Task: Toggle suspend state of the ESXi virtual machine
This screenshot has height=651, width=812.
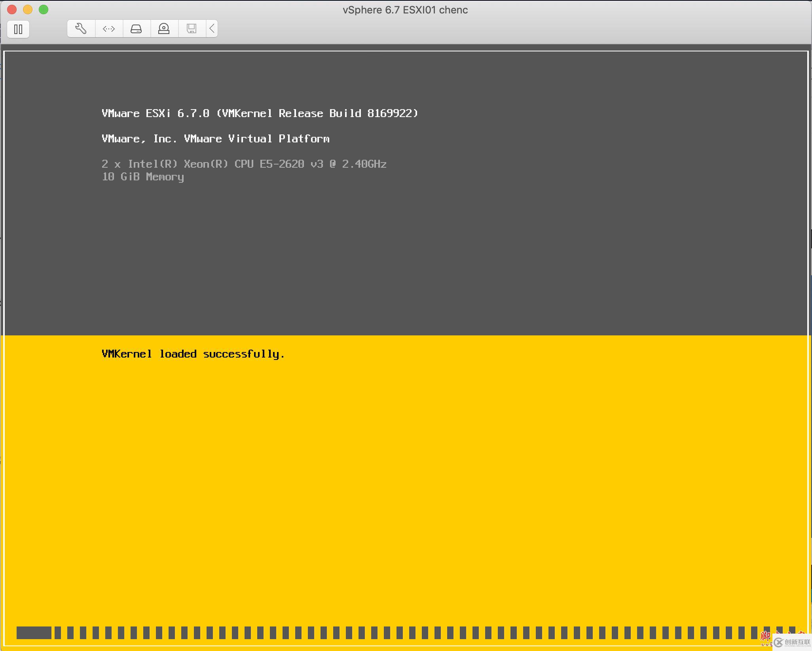Action: click(x=18, y=29)
